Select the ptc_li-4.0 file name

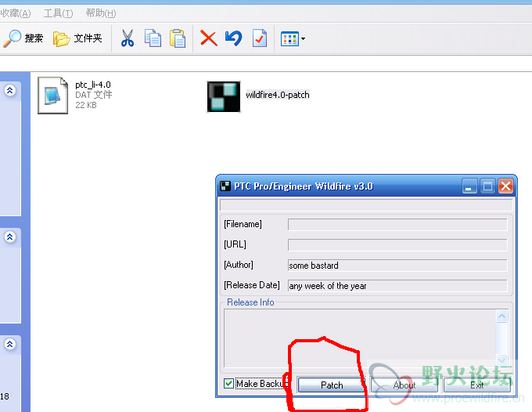pos(93,85)
